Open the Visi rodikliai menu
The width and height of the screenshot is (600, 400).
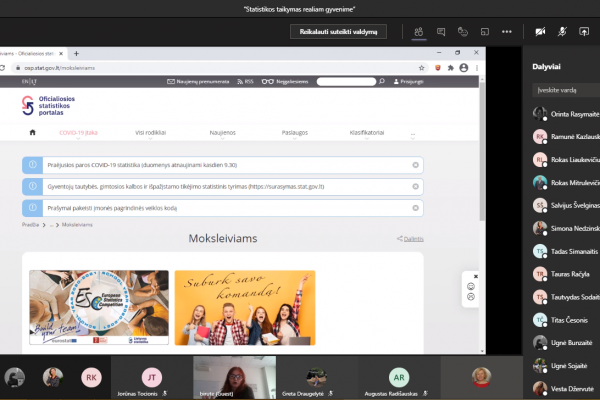tap(150, 133)
